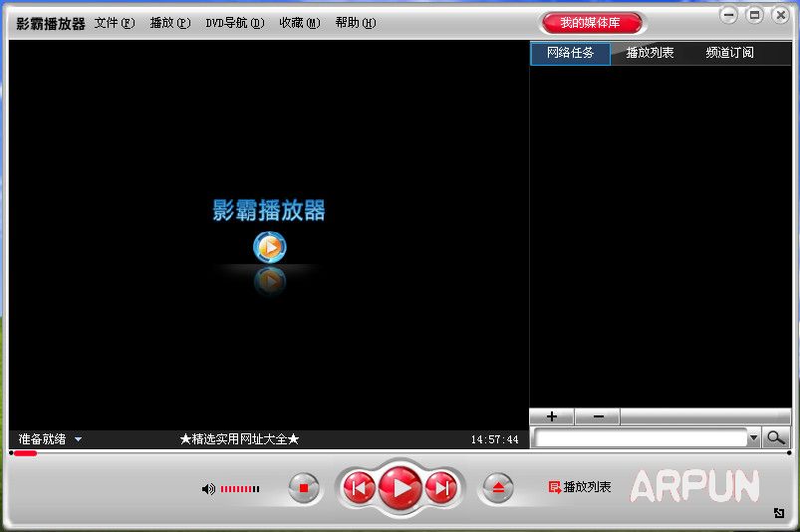Click the center play logo in video area
Image resolution: width=800 pixels, height=532 pixels.
pos(270,247)
